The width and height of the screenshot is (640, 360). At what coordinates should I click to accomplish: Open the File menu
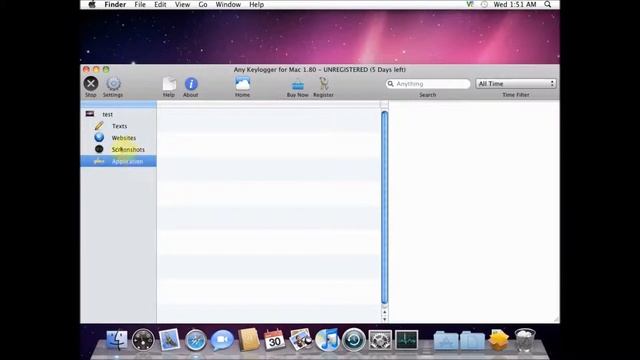(x=140, y=4)
